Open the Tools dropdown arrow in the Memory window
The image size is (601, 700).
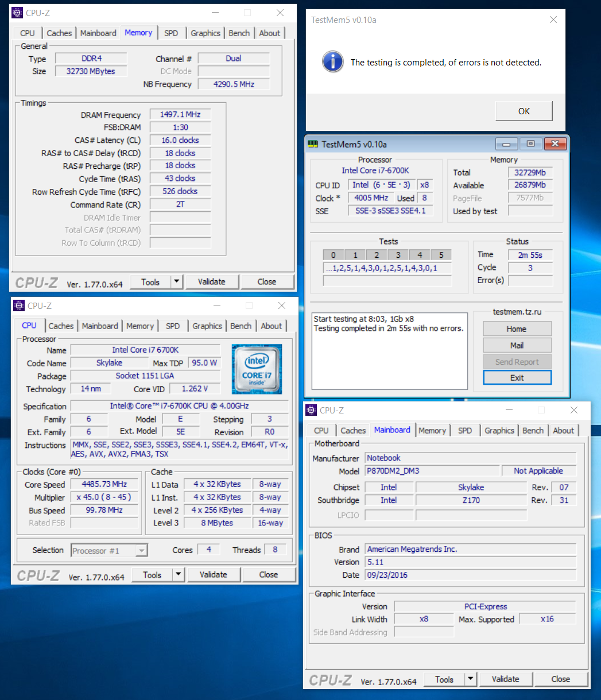click(x=177, y=282)
